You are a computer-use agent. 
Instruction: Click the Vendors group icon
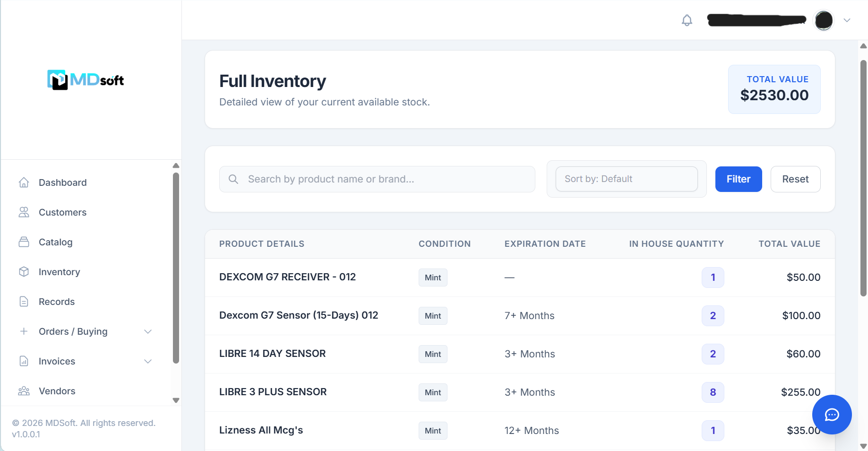point(24,391)
